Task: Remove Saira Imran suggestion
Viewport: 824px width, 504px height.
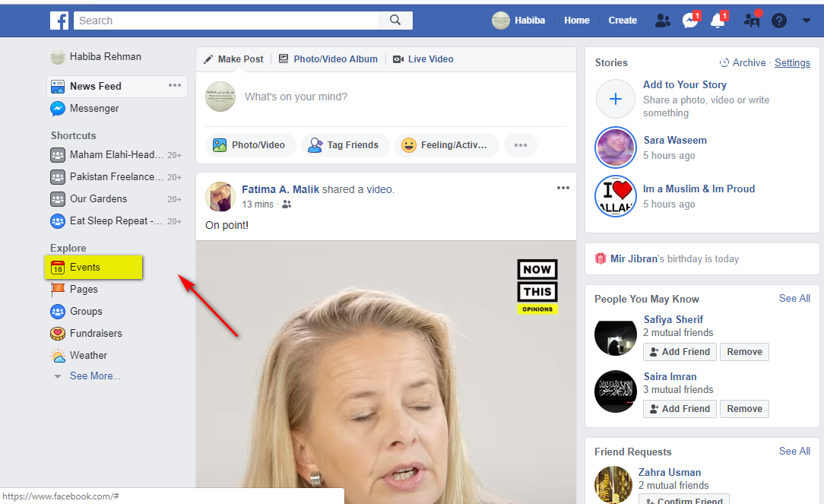Action: pos(745,408)
